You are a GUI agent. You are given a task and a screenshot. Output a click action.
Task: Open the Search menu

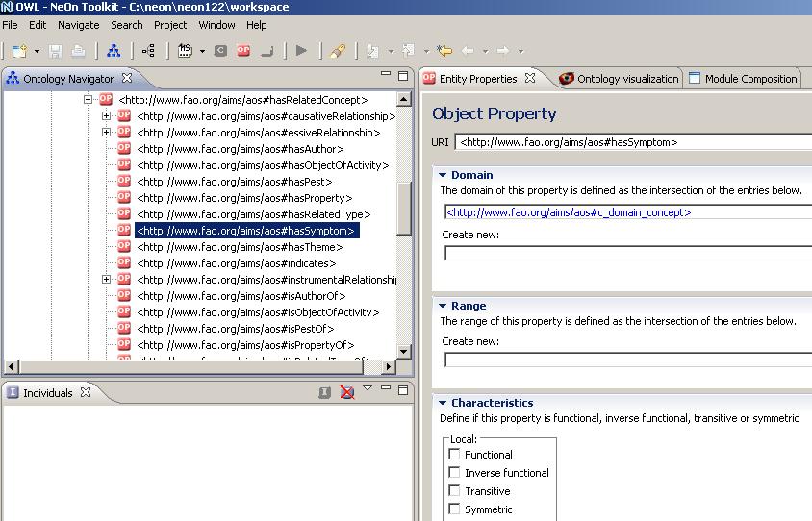pos(127,25)
